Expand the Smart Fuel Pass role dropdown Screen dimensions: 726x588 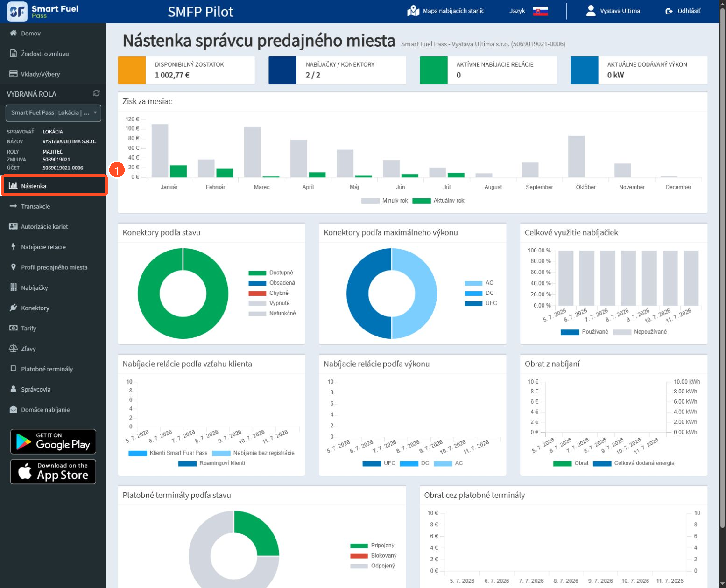(53, 113)
